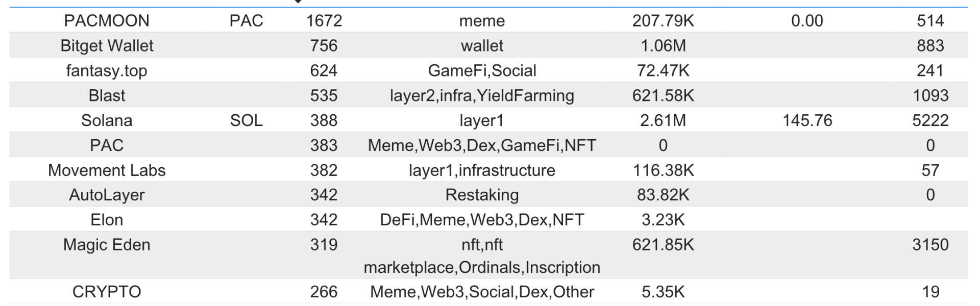Click the SOL token symbol
Screen dimensions: 980x306
247,120
